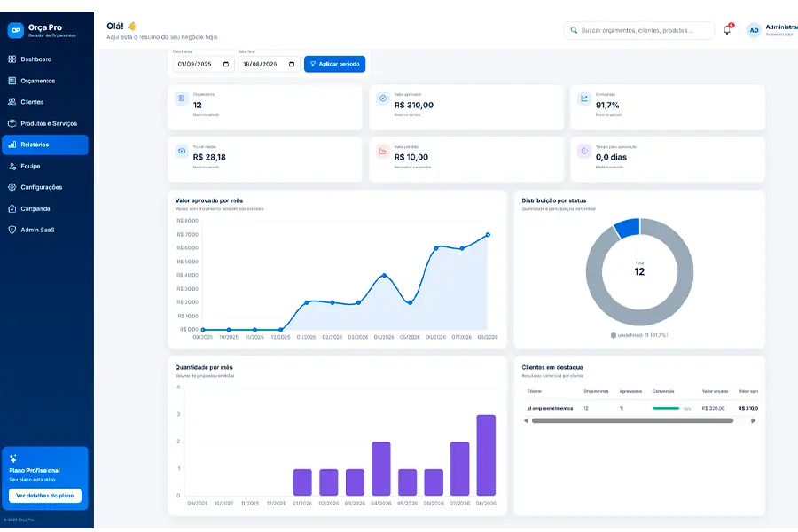Click the end date input field

(x=269, y=64)
